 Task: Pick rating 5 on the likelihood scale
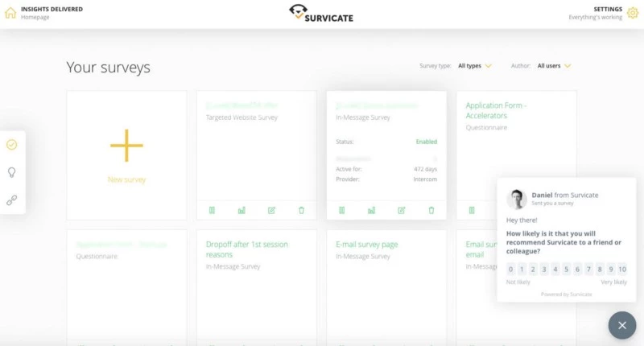567,270
